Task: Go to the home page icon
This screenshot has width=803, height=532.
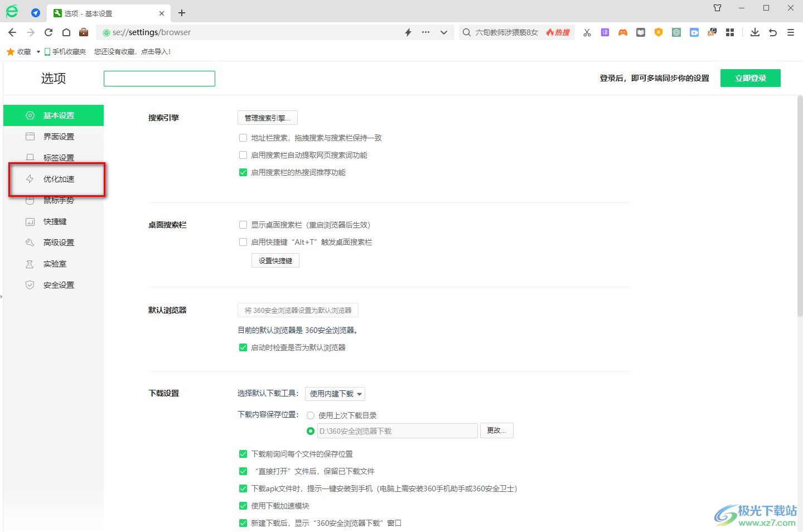Action: tap(66, 32)
